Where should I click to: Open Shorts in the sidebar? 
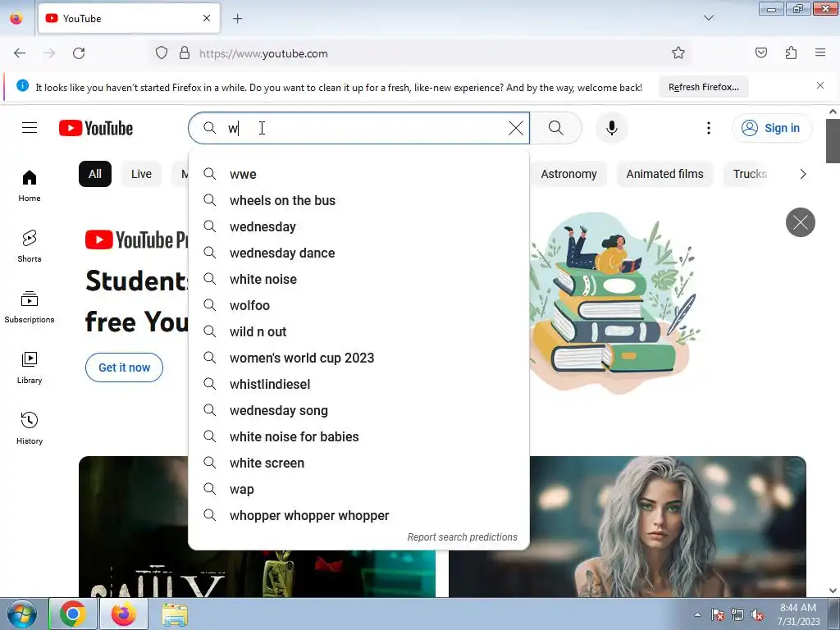pyautogui.click(x=30, y=246)
